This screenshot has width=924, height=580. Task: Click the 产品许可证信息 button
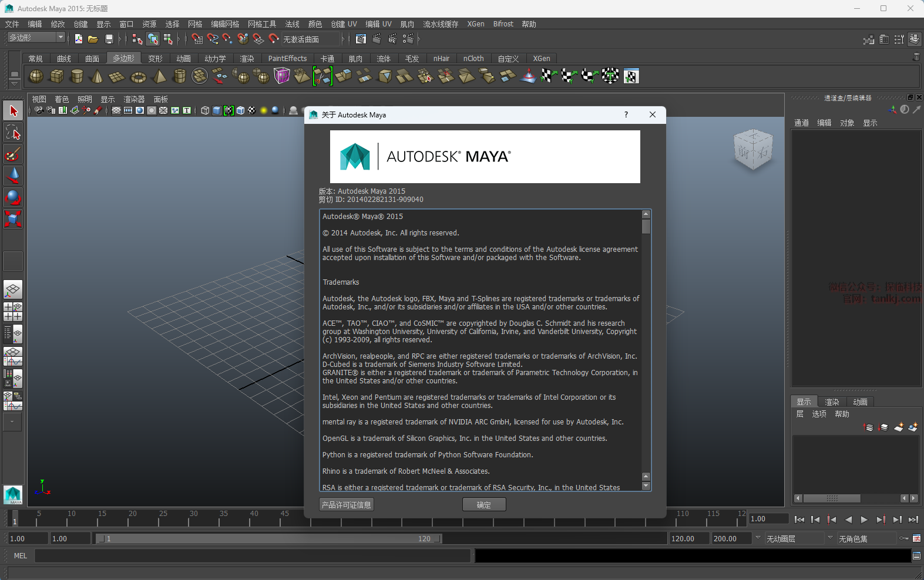347,505
